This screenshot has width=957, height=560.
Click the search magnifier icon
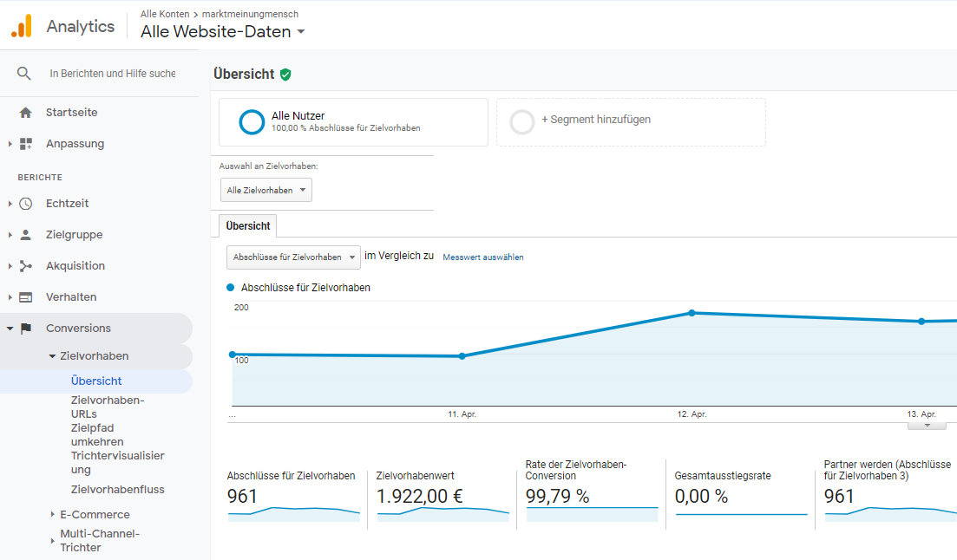(24, 74)
